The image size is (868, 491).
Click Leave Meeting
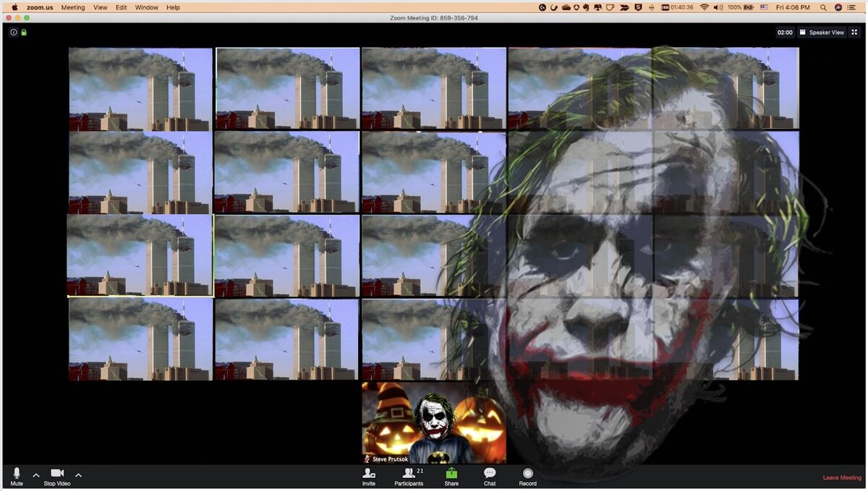(x=842, y=477)
